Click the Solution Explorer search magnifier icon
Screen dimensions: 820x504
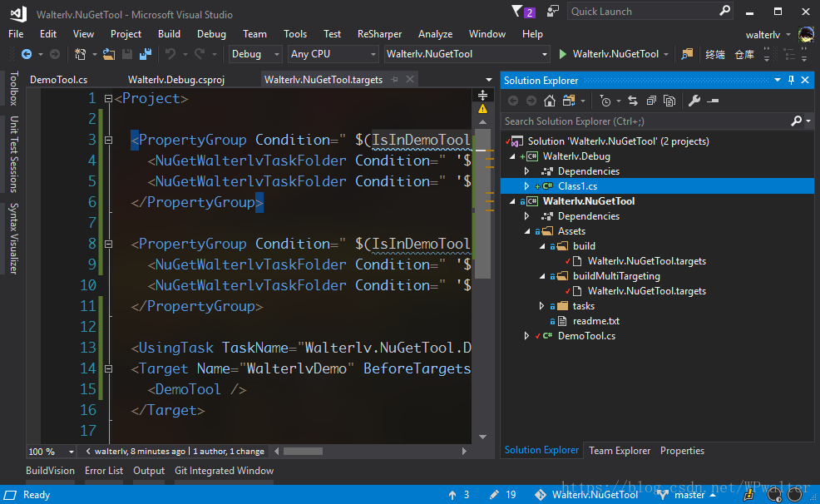(796, 121)
